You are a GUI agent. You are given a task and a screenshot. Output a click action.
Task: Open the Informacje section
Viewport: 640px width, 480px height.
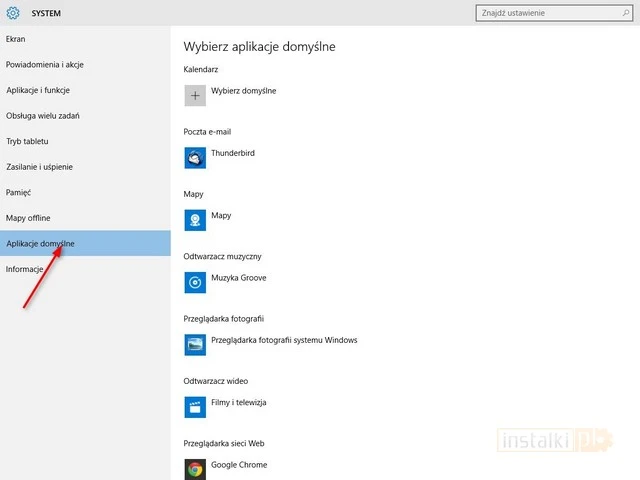click(24, 269)
